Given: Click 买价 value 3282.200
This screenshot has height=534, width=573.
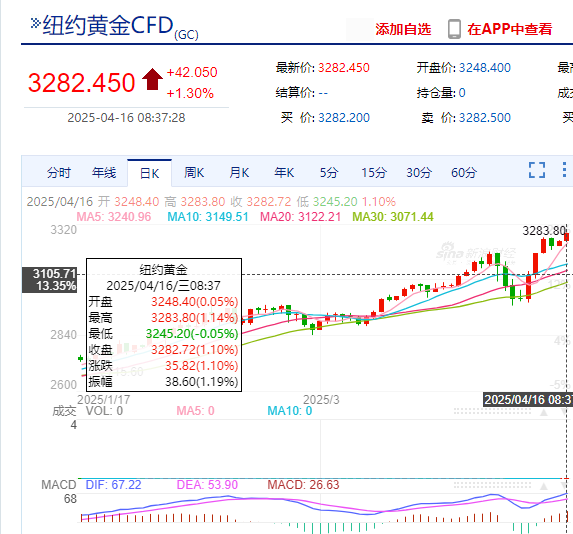Looking at the screenshot, I should coord(344,118).
